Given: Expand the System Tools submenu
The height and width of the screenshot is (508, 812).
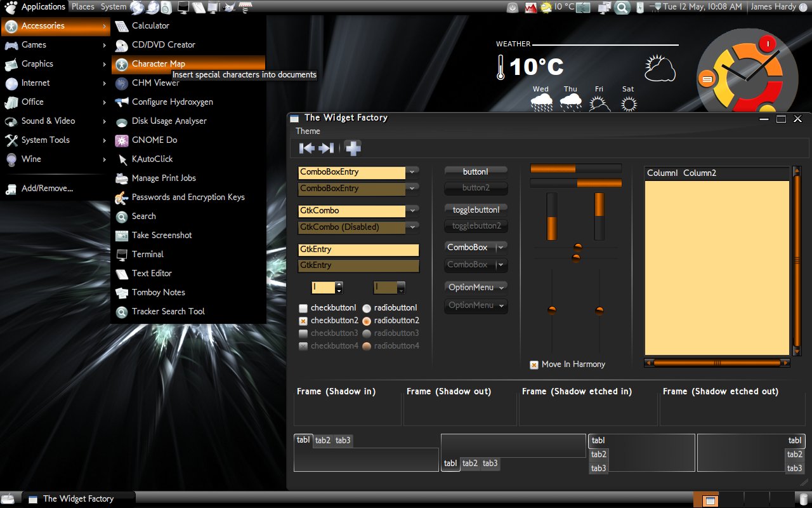Looking at the screenshot, I should coord(55,140).
